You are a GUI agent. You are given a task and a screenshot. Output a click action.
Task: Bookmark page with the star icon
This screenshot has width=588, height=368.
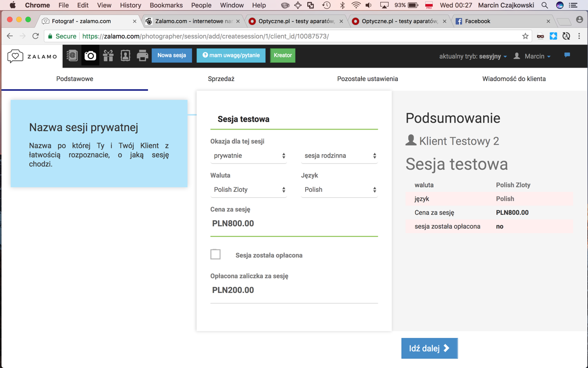(x=525, y=36)
